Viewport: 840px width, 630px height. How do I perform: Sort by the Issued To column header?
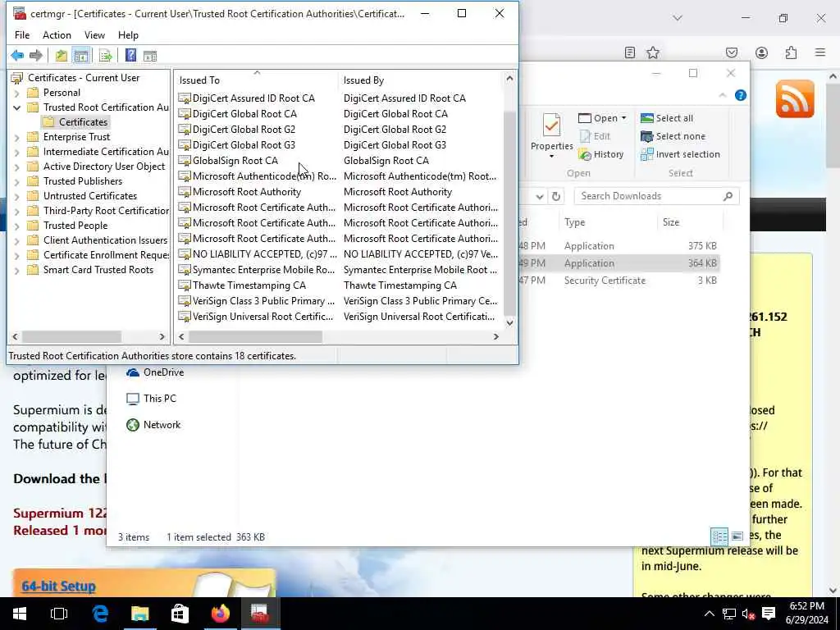coord(256,80)
